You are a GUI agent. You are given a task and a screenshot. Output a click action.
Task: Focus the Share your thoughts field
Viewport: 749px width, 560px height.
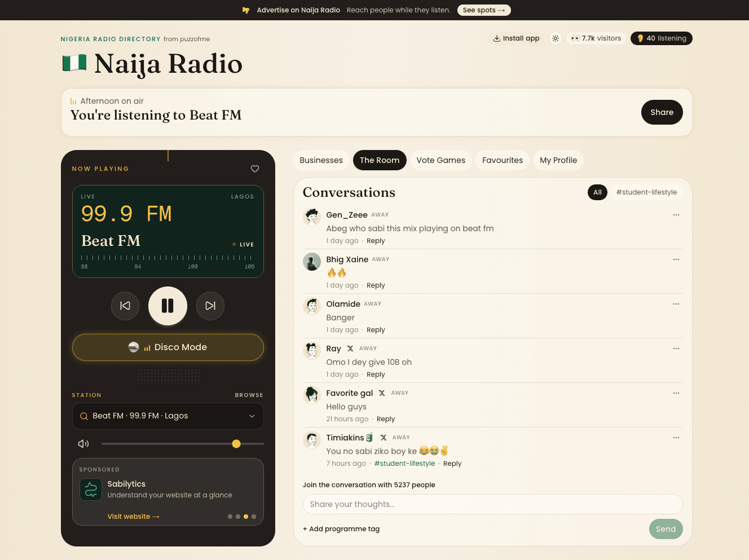coord(493,504)
